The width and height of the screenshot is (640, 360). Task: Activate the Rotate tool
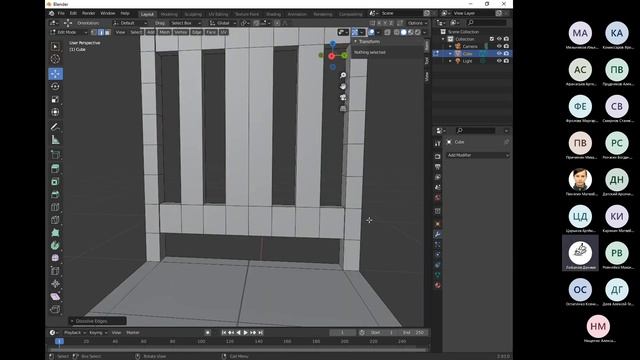tap(56, 87)
